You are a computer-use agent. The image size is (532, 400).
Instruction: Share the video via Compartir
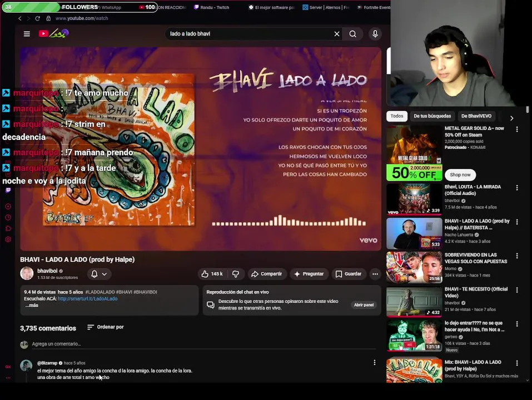coord(267,274)
